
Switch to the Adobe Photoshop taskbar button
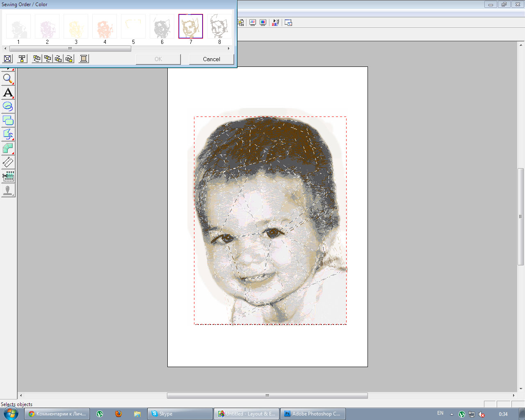[x=313, y=414]
